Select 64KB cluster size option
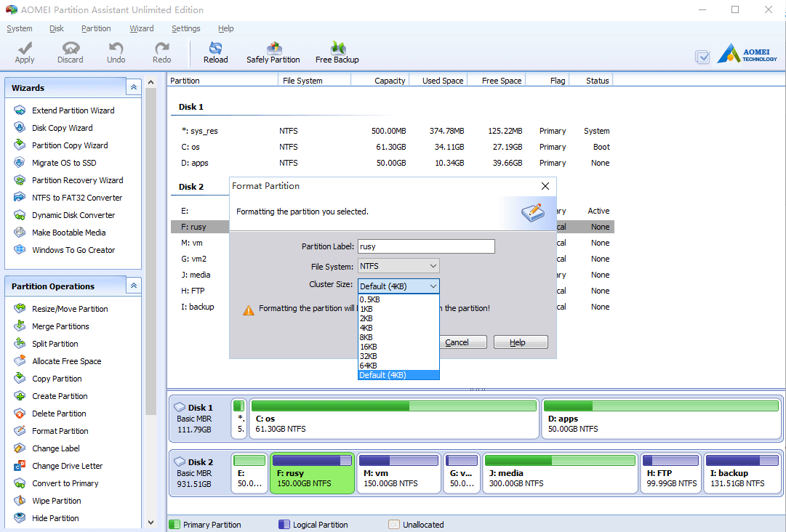 pos(398,366)
